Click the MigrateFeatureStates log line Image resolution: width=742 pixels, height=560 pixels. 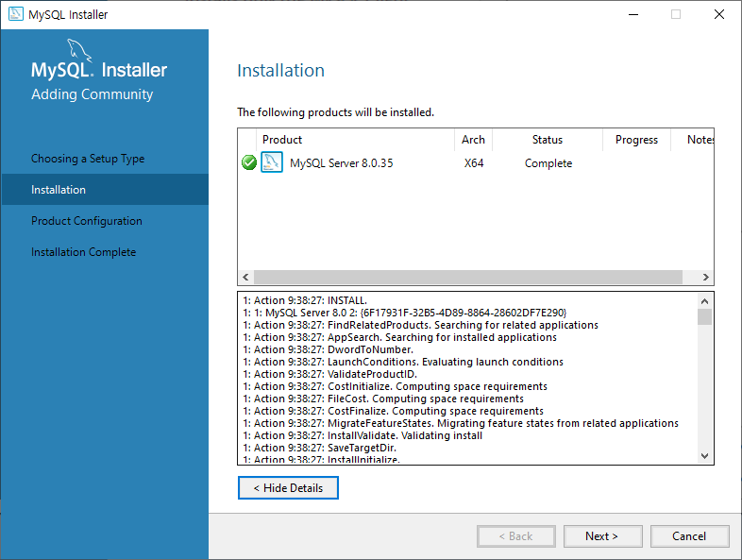tap(461, 424)
